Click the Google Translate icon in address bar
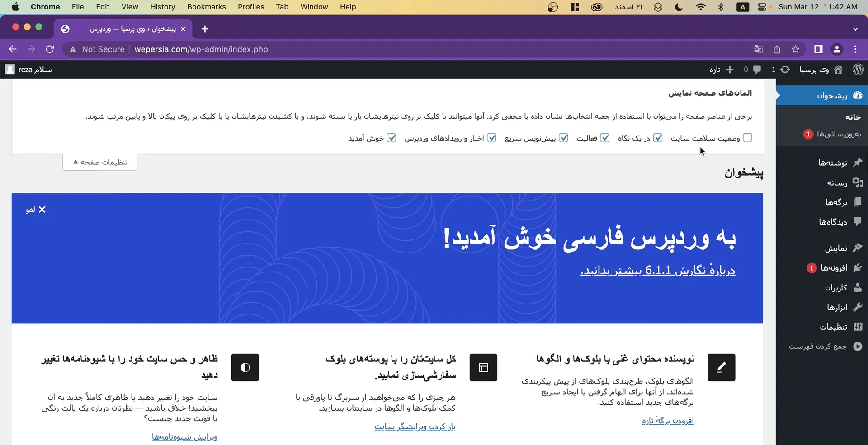Screen dimensions: 868x445 759,49
